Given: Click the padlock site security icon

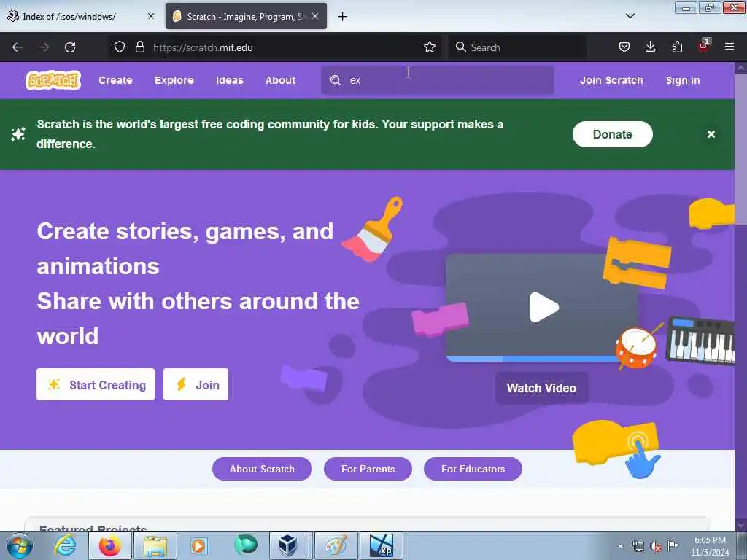Looking at the screenshot, I should point(139,47).
